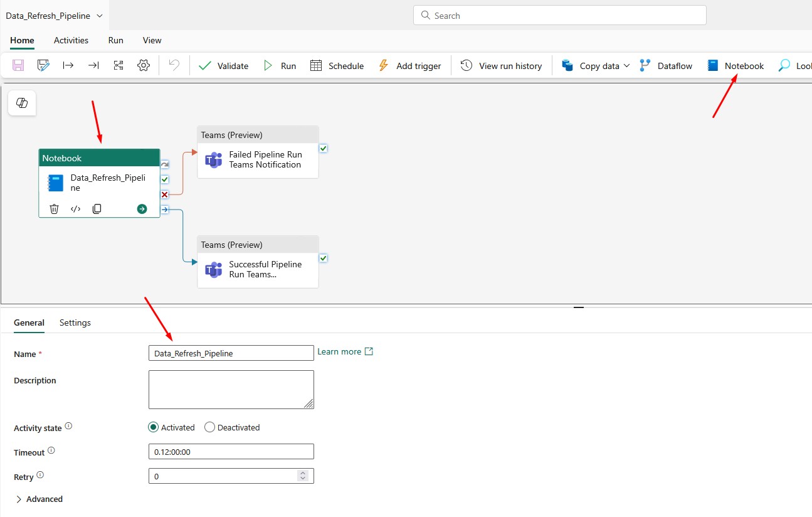812x517 pixels.
Task: Open the Activities ribbon tab
Action: pos(71,40)
